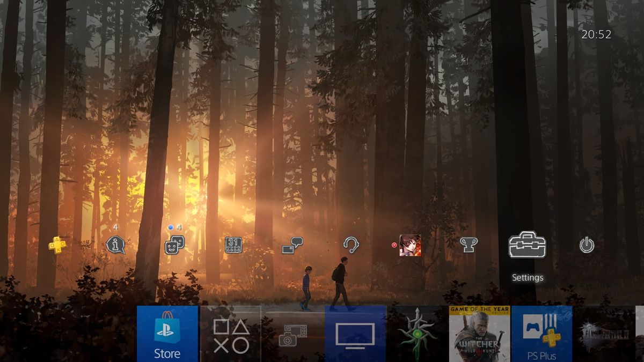
Task: Open the Settings toolbox icon
Action: click(x=528, y=245)
